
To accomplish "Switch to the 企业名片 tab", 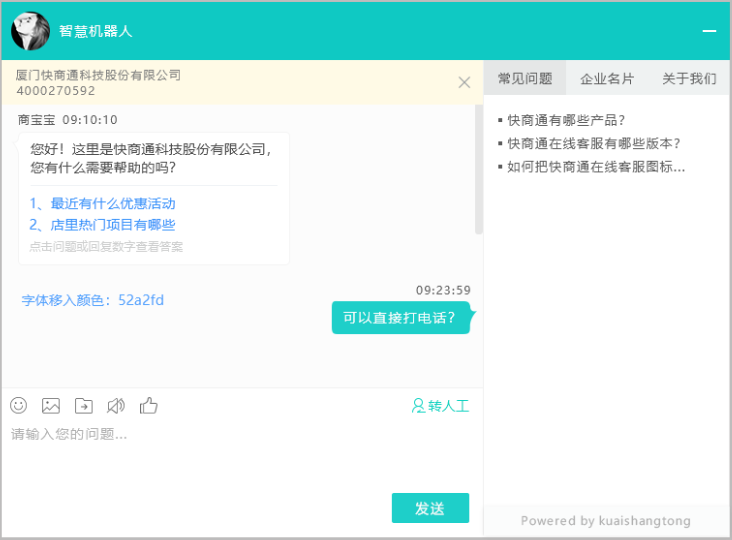I will pos(607,78).
